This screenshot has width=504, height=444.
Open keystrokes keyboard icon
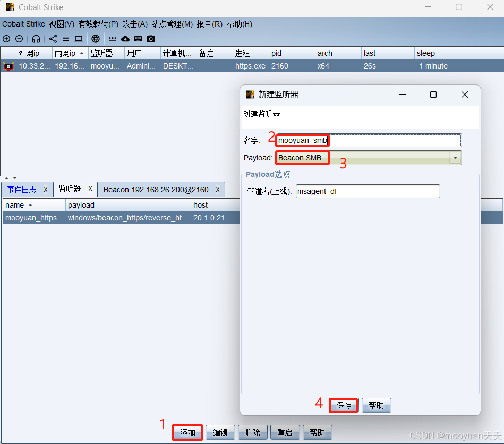pyautogui.click(x=138, y=39)
